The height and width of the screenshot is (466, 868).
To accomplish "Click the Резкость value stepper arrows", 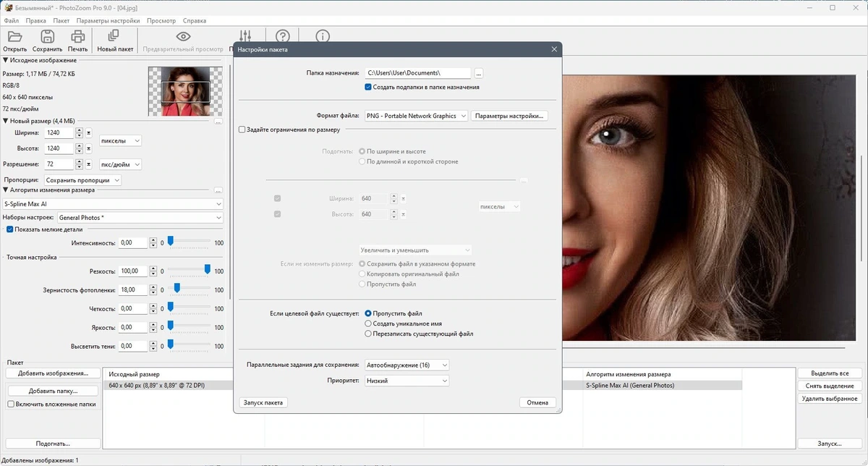I will coord(153,271).
